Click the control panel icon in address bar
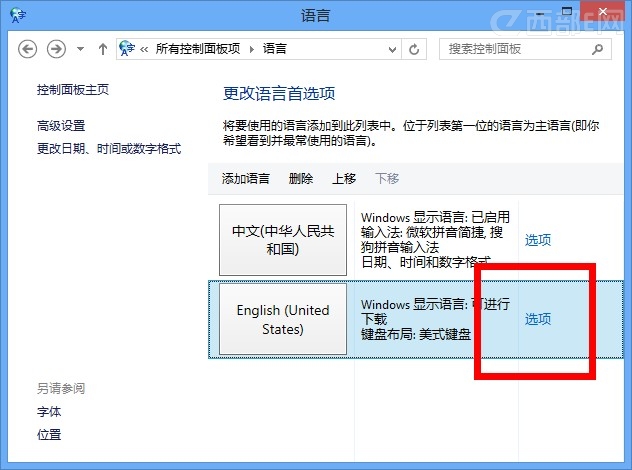This screenshot has height=470, width=632. 128,48
